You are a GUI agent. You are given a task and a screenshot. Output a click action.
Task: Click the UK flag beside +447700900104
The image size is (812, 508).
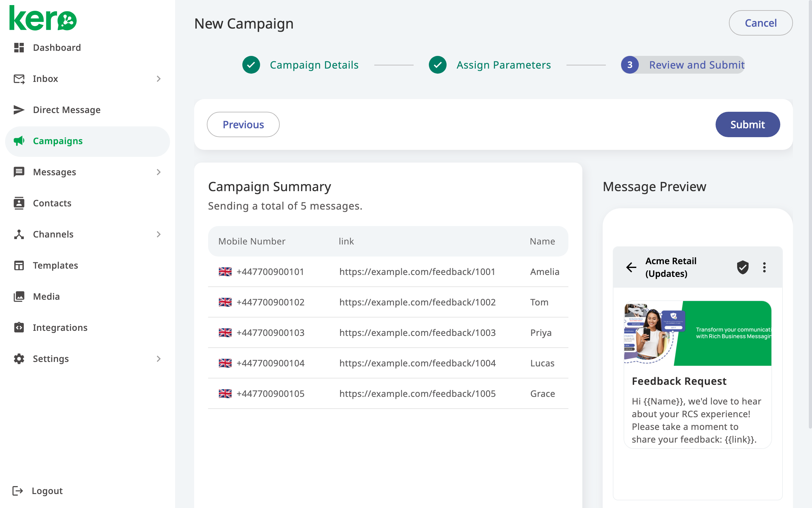coord(225,363)
